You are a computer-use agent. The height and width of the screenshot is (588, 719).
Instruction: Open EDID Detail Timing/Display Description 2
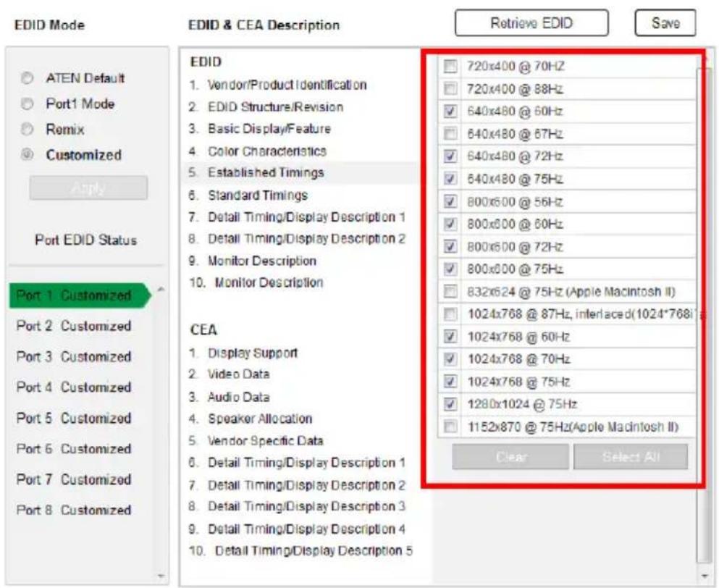click(297, 238)
